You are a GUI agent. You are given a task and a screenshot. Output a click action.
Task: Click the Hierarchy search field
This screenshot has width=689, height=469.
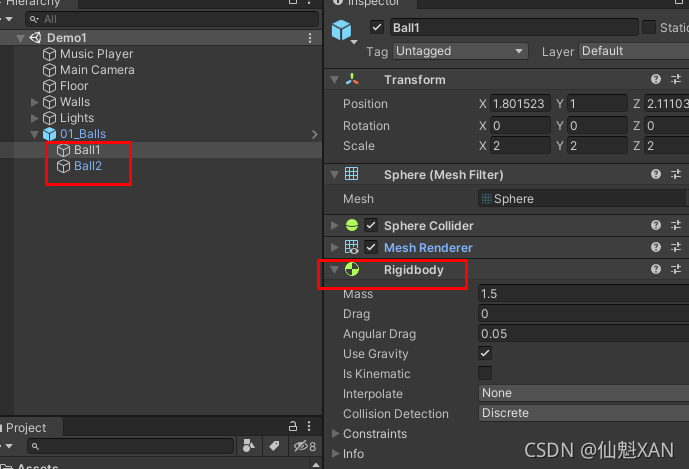tap(172, 19)
